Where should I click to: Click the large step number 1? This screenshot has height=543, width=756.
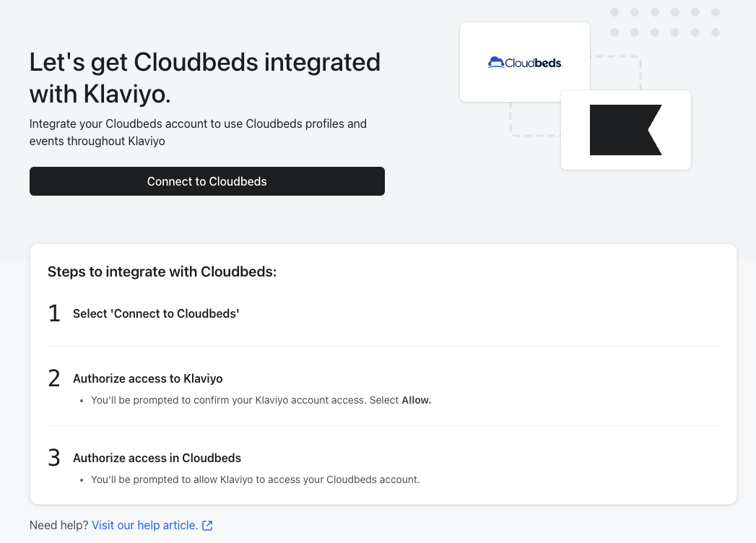(x=54, y=313)
